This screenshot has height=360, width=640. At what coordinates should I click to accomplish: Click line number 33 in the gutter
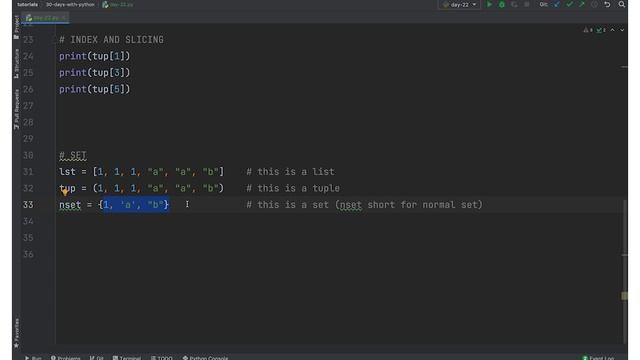coord(28,205)
